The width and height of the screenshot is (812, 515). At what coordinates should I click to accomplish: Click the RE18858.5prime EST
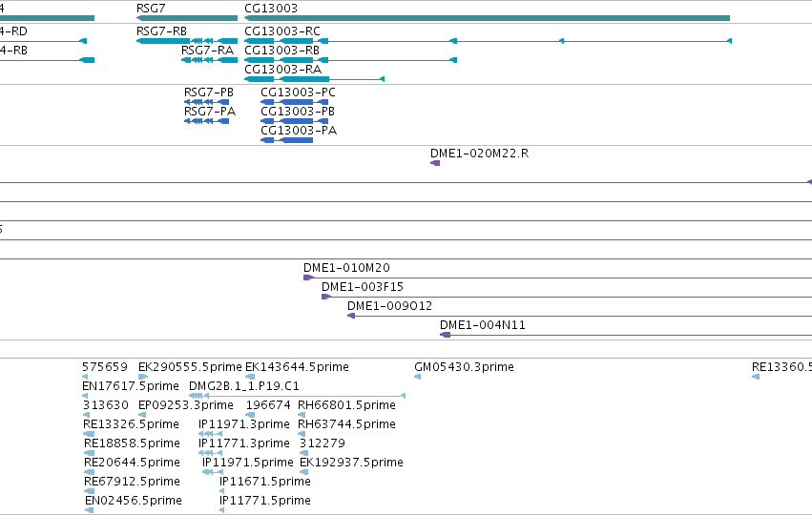[89, 453]
